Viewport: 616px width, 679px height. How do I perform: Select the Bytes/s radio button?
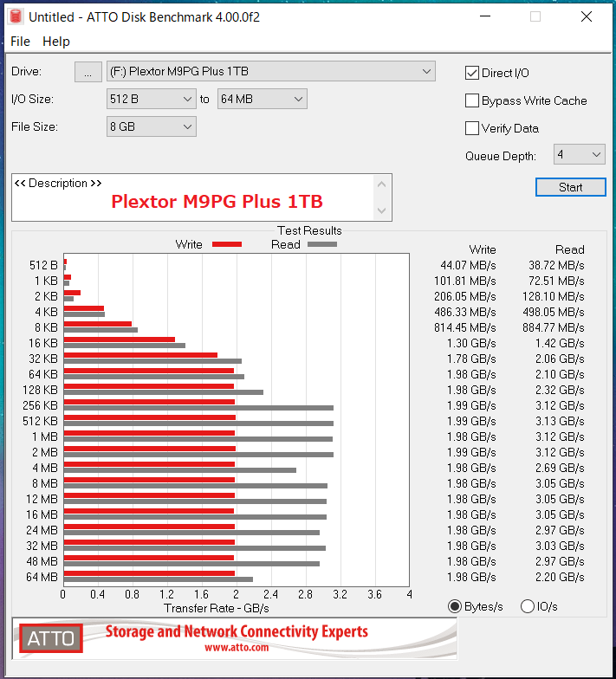454,606
